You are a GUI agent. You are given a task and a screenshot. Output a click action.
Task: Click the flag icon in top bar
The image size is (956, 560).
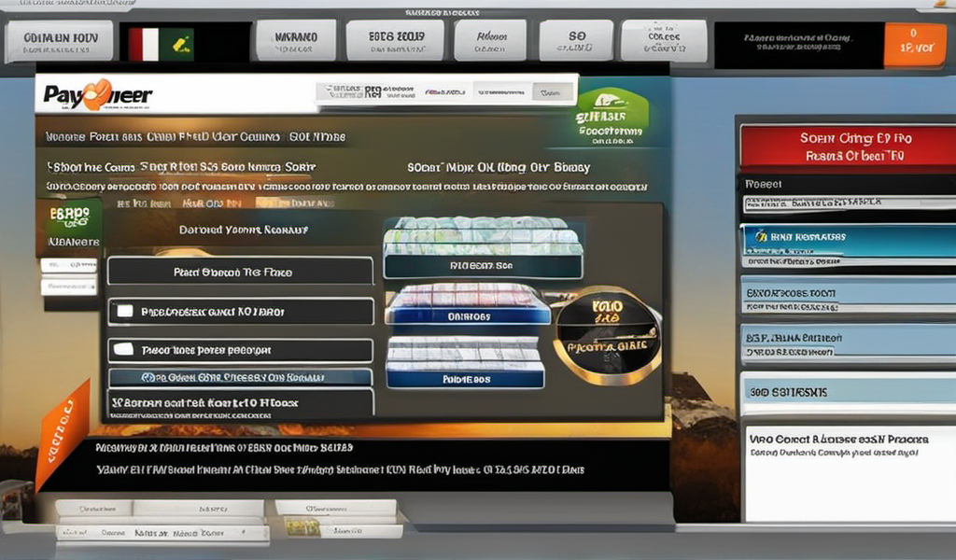coord(161,43)
